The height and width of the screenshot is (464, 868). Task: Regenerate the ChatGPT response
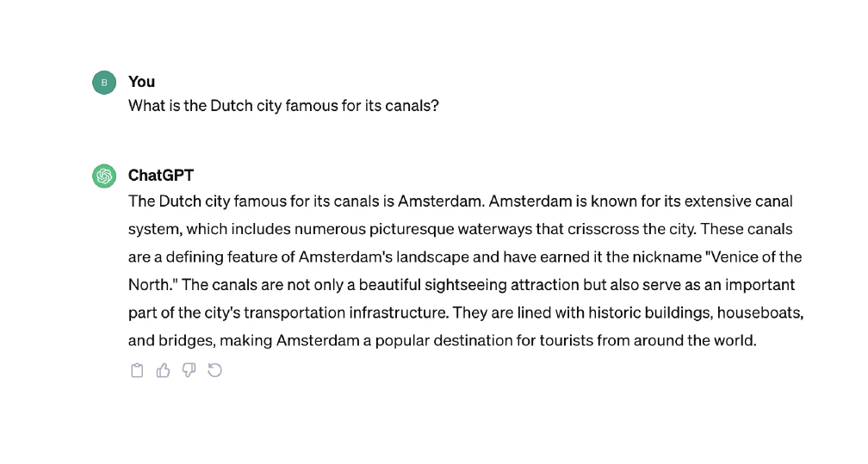[215, 371]
